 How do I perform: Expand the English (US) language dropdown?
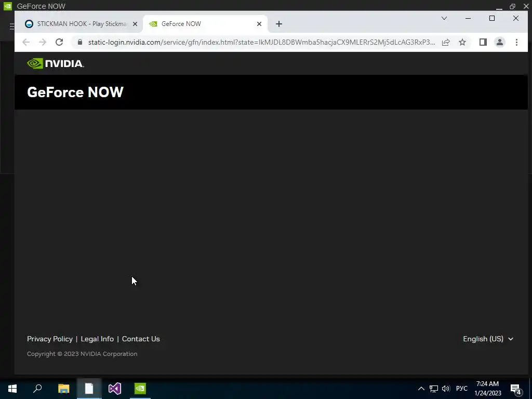click(x=488, y=339)
